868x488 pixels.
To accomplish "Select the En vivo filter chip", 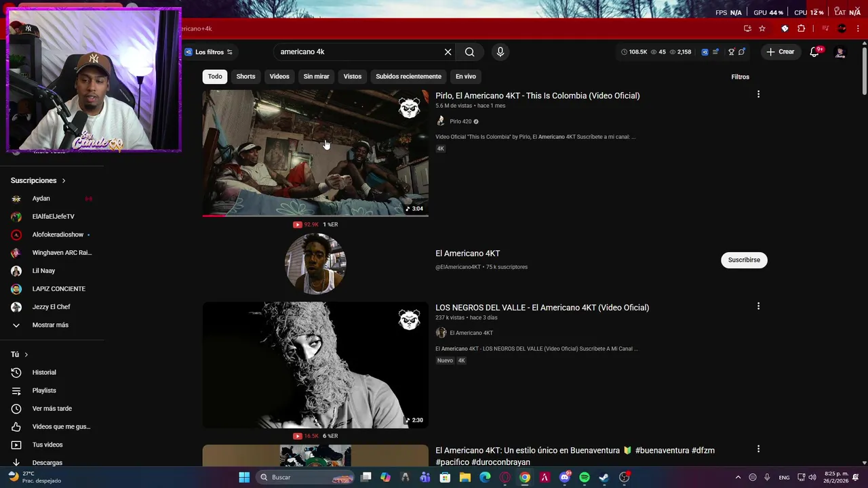I will click(466, 77).
